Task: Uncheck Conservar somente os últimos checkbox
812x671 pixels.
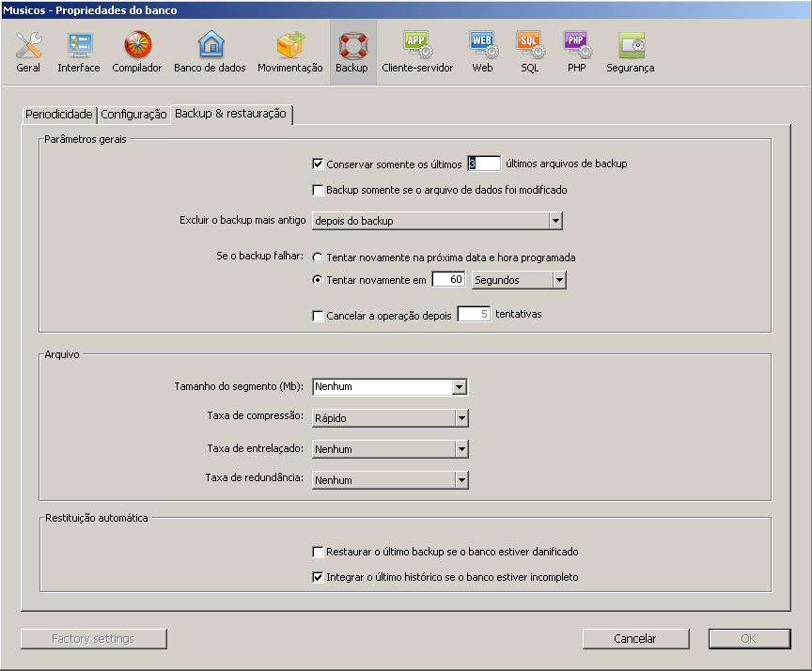Action: coord(318,164)
